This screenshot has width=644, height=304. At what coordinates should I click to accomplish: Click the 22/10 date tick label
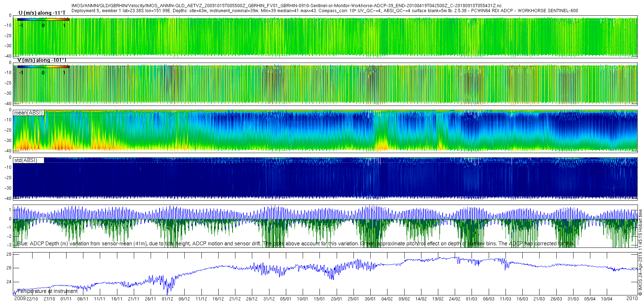pos(32,299)
